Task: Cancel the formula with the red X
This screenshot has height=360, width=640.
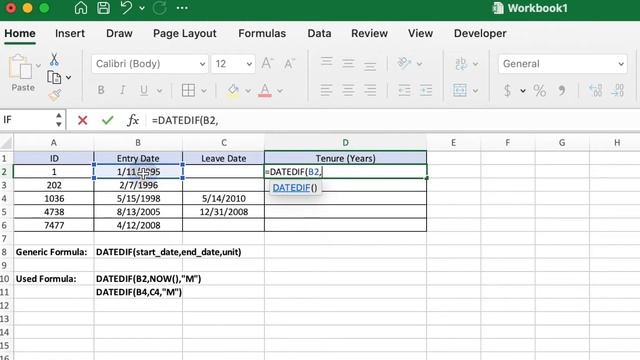Action: point(82,120)
